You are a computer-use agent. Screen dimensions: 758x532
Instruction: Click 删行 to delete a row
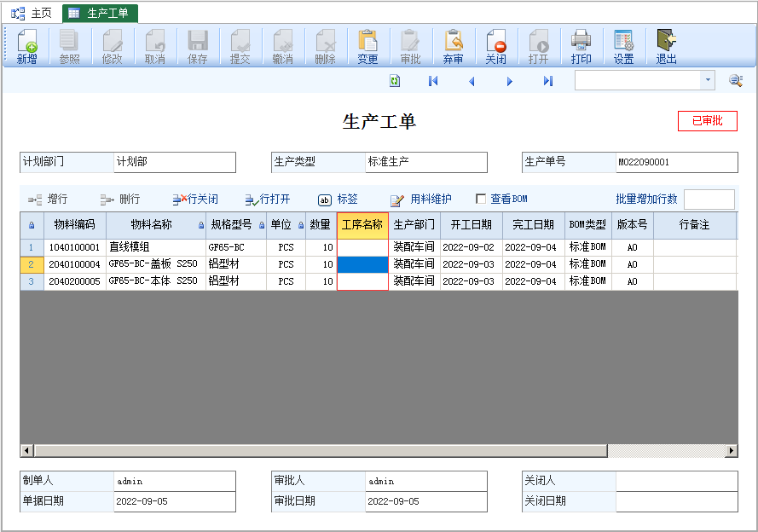click(120, 199)
